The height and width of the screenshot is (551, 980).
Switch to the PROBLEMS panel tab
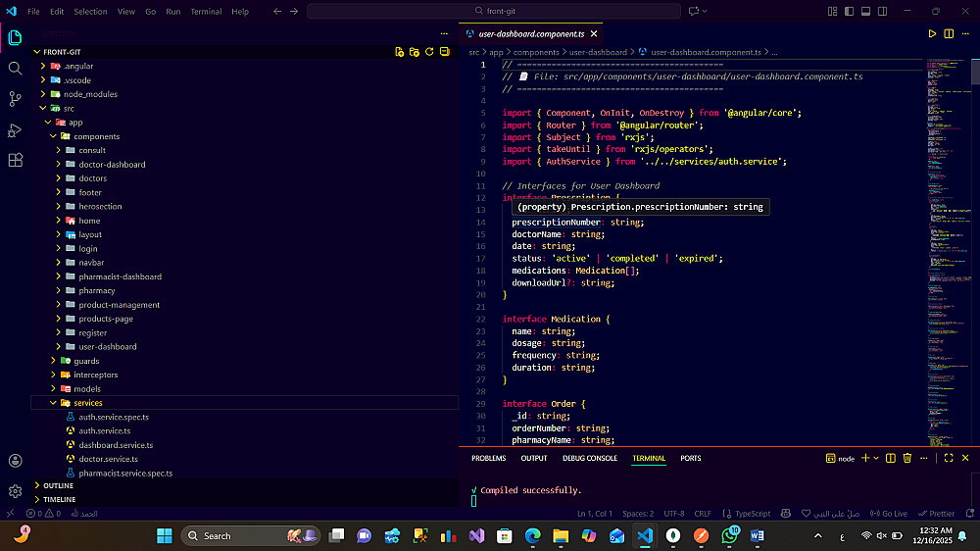pyautogui.click(x=488, y=458)
